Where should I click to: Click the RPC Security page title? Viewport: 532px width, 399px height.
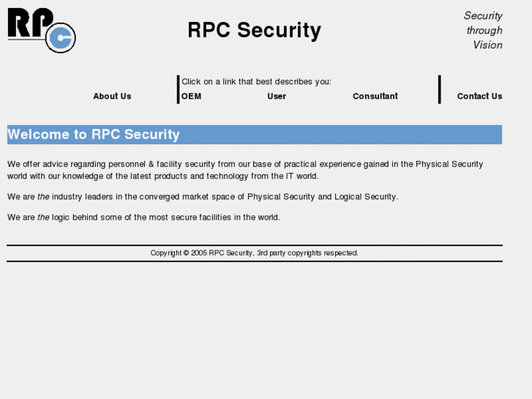(254, 30)
